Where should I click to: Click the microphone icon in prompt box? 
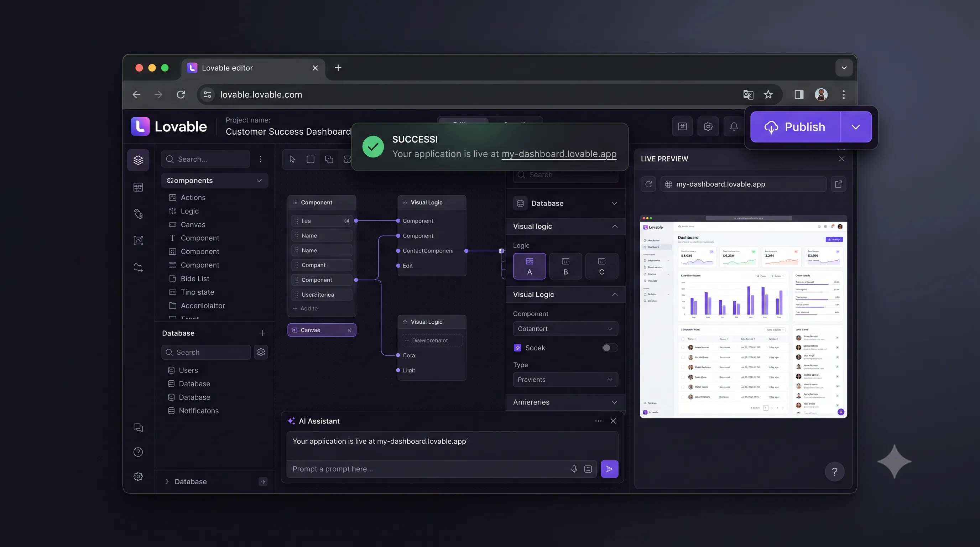(x=574, y=469)
